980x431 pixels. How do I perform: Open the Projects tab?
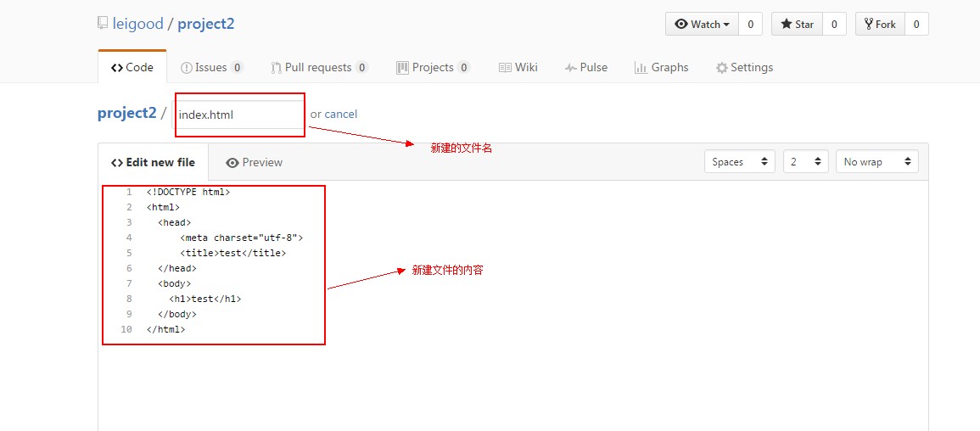click(x=433, y=68)
